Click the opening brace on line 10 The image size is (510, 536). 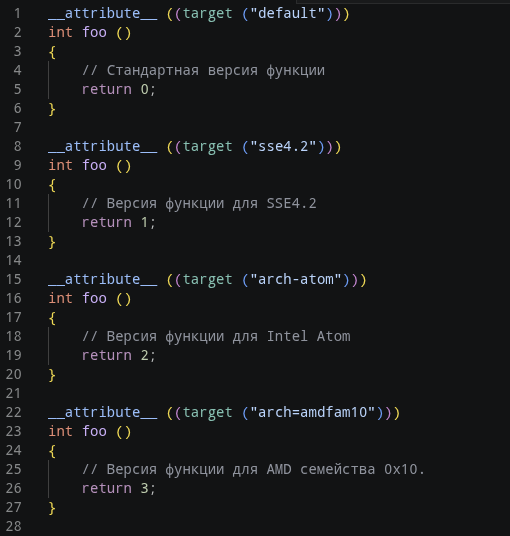[x=52, y=185]
